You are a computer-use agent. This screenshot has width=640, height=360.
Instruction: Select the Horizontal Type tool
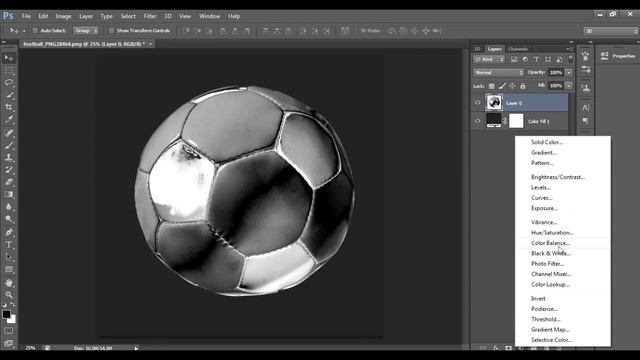coord(9,245)
